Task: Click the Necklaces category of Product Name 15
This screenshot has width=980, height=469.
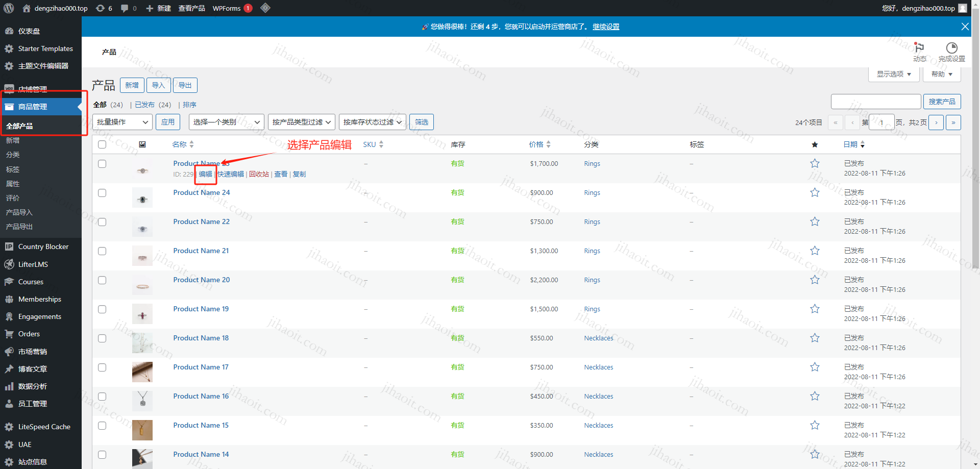Action: [599, 426]
